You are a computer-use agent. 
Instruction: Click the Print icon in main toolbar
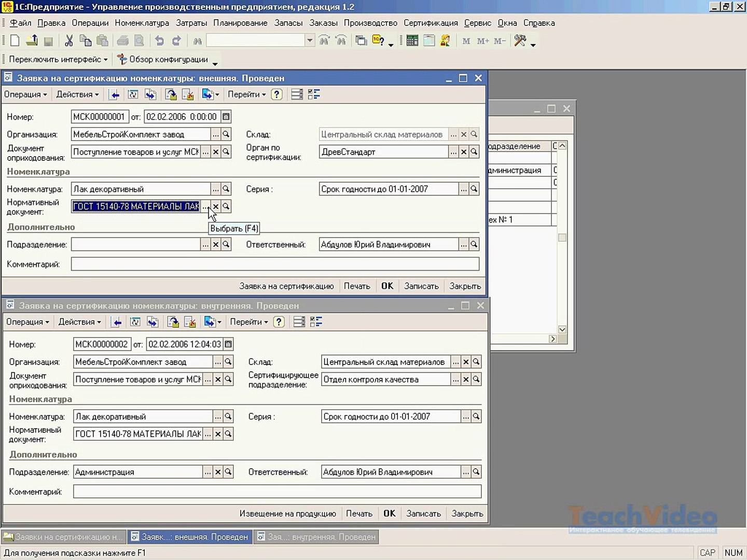(122, 40)
